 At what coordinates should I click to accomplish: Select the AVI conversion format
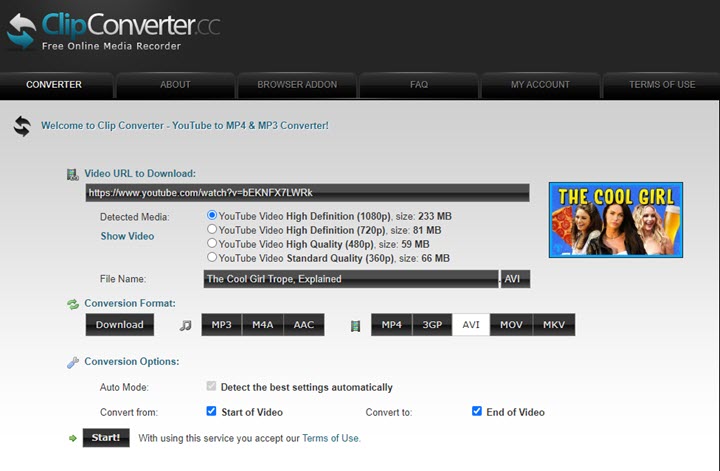[471, 325]
